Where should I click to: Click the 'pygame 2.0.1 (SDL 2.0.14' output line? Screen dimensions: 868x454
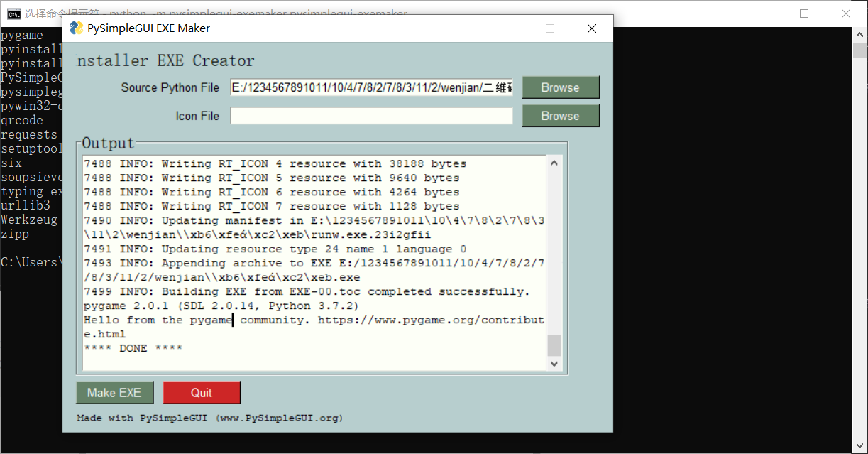pos(221,306)
